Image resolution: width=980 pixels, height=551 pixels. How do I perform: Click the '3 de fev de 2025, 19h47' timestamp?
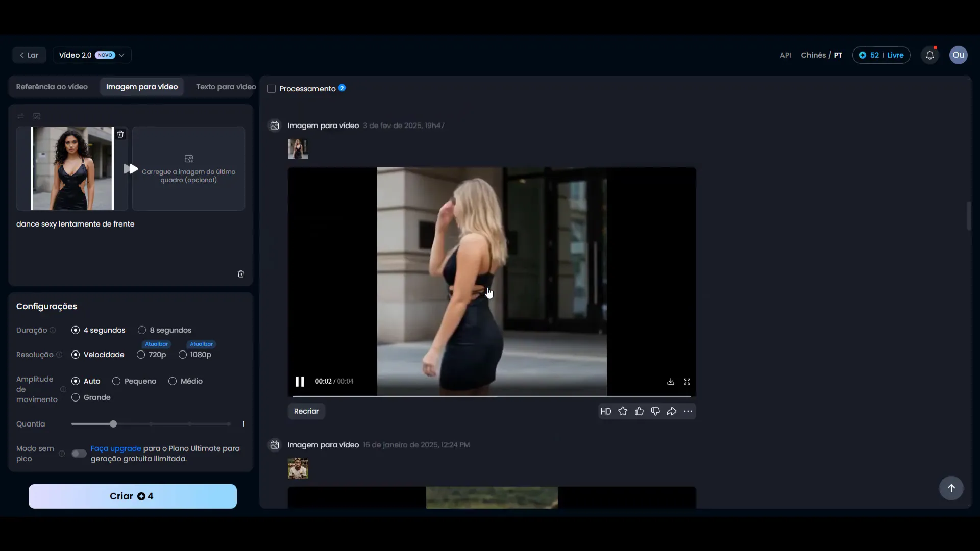(x=404, y=126)
